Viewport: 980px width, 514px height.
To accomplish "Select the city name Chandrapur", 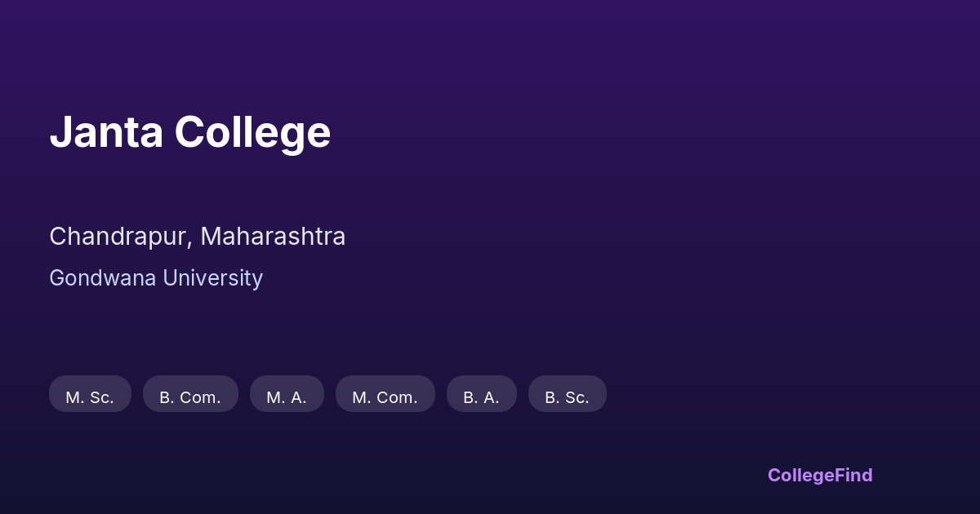I will pos(120,237).
